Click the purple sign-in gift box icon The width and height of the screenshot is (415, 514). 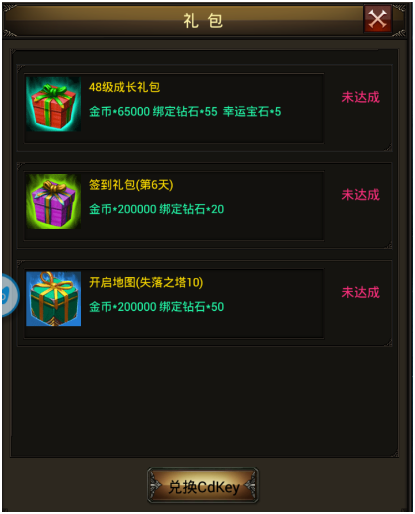click(53, 201)
